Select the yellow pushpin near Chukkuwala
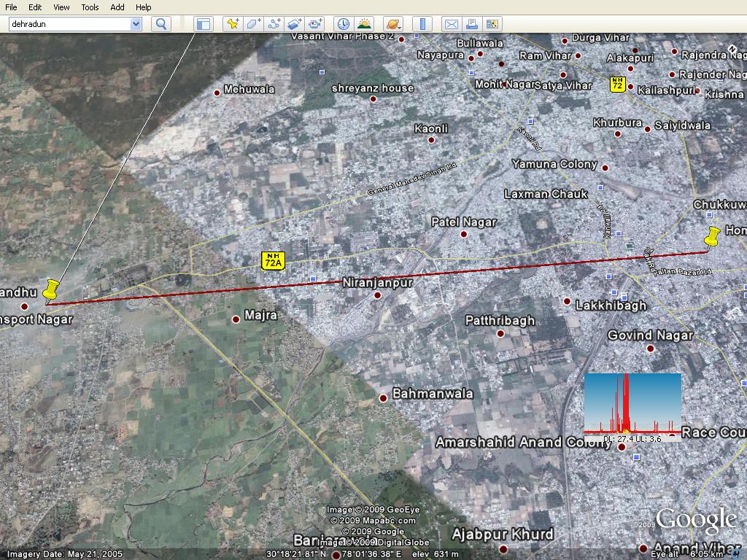Screen dimensions: 747x560 point(712,238)
